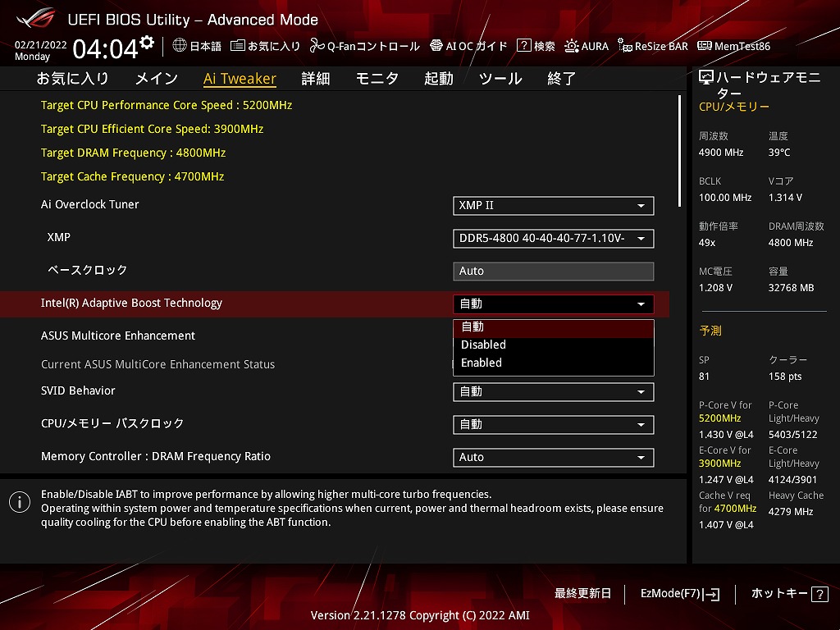Open the 終了 tab

point(561,79)
